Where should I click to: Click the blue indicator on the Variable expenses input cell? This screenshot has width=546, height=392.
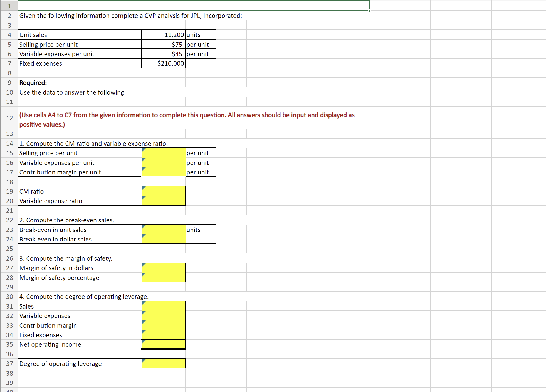coord(144,313)
